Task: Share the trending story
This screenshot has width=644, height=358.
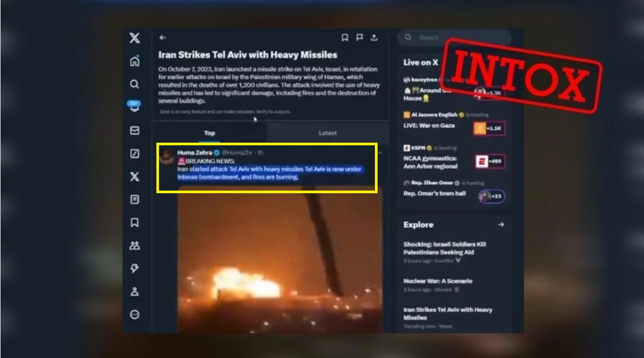Action: tap(374, 37)
